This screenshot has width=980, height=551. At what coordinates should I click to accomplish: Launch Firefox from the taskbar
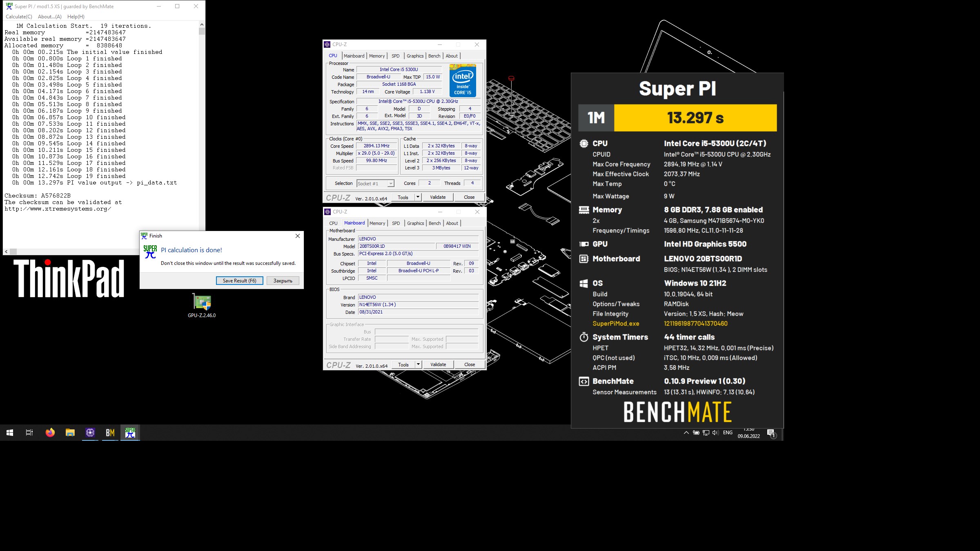[x=50, y=433]
